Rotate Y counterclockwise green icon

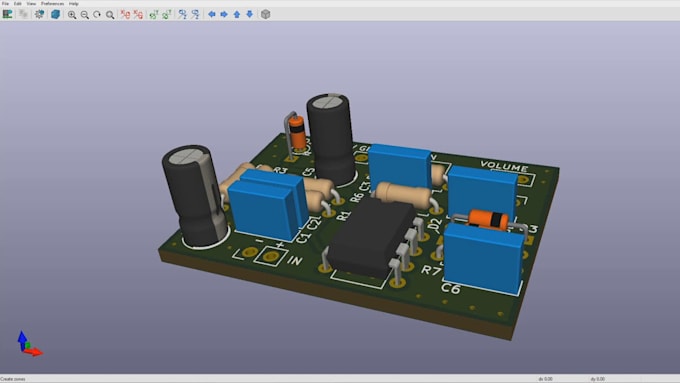coord(167,14)
